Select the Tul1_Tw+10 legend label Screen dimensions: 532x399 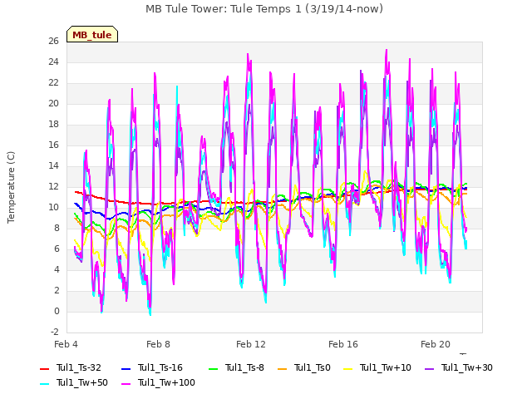click(386, 367)
